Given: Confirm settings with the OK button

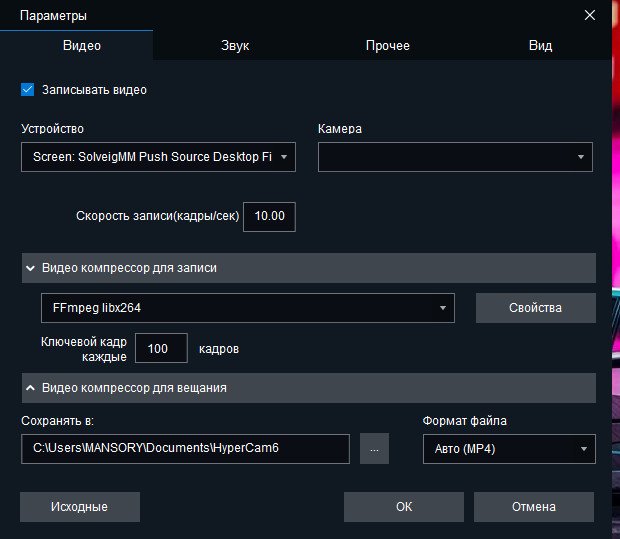Looking at the screenshot, I should [403, 507].
